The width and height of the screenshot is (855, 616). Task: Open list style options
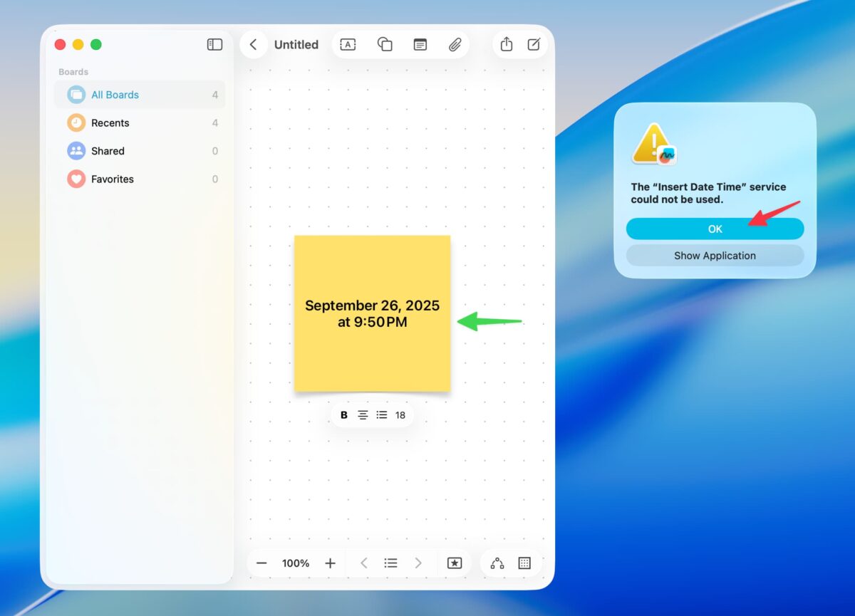click(382, 415)
